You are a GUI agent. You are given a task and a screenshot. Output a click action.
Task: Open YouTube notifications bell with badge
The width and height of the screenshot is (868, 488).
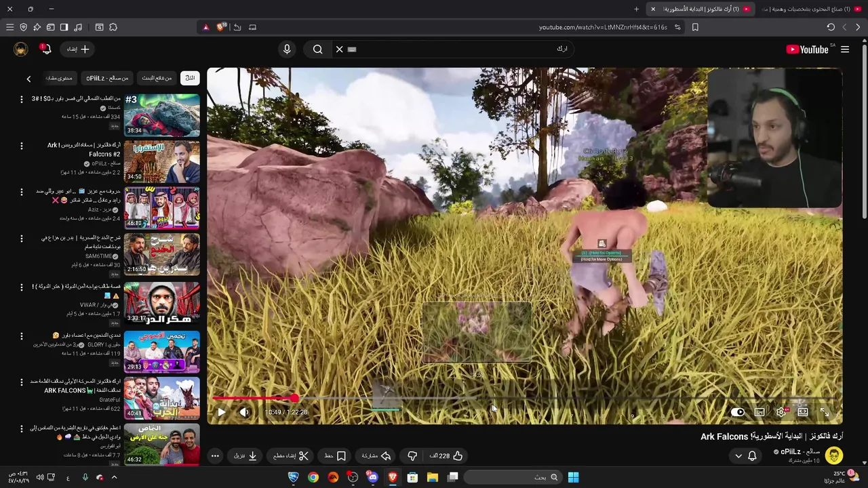pos(45,49)
